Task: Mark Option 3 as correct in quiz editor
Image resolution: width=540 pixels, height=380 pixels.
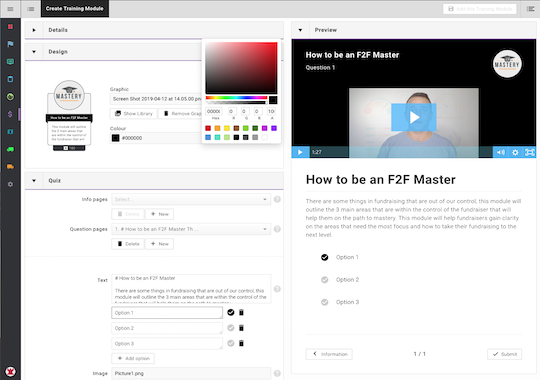Action: click(231, 343)
